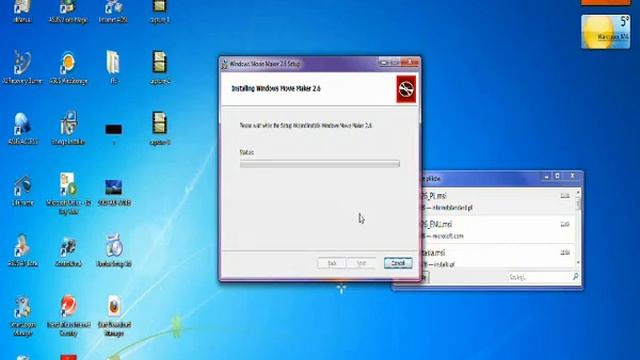
Task: Select the Trend Micro Internet Security red shortcut
Action: [x=68, y=316]
